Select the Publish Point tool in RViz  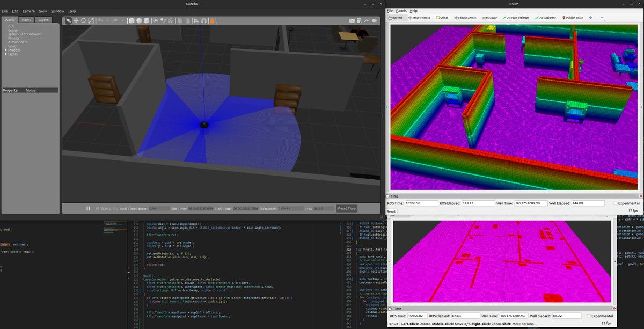[573, 18]
